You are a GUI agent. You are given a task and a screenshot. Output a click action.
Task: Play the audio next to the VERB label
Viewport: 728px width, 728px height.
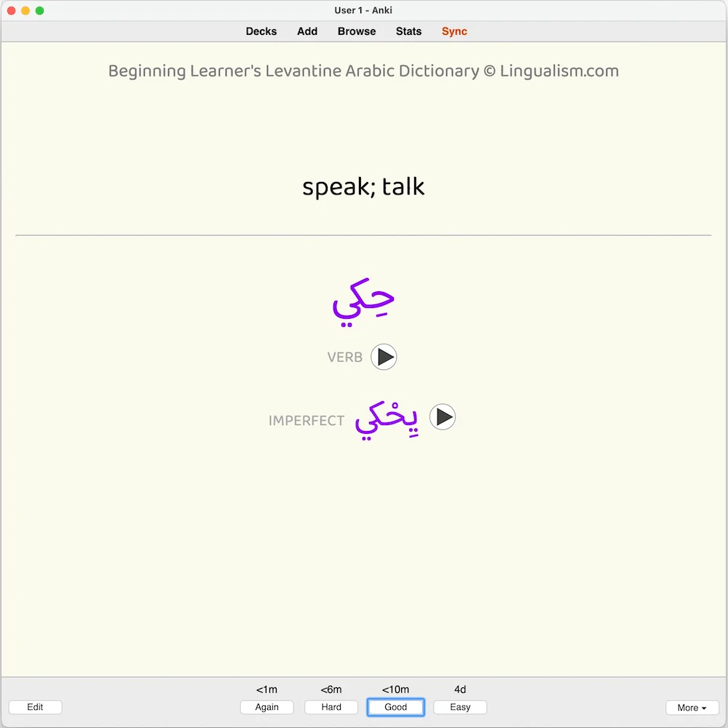click(384, 357)
